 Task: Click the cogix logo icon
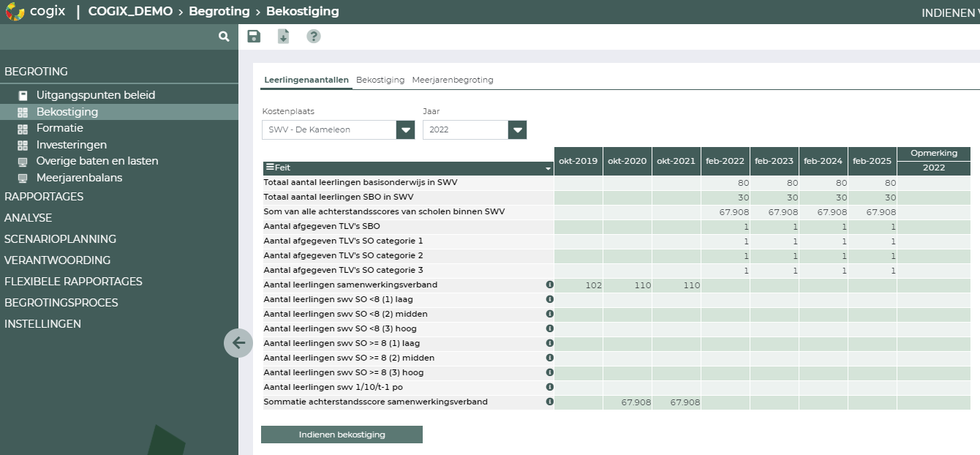[x=15, y=12]
